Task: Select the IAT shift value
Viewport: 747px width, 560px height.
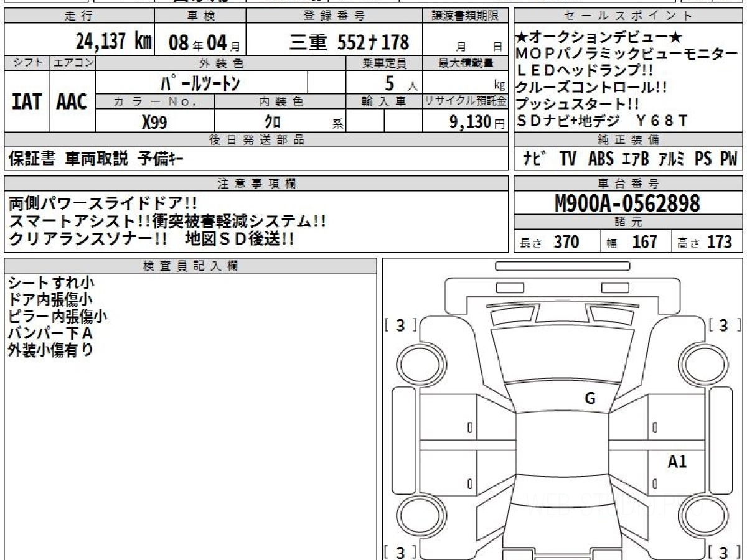Action: pos(26,102)
